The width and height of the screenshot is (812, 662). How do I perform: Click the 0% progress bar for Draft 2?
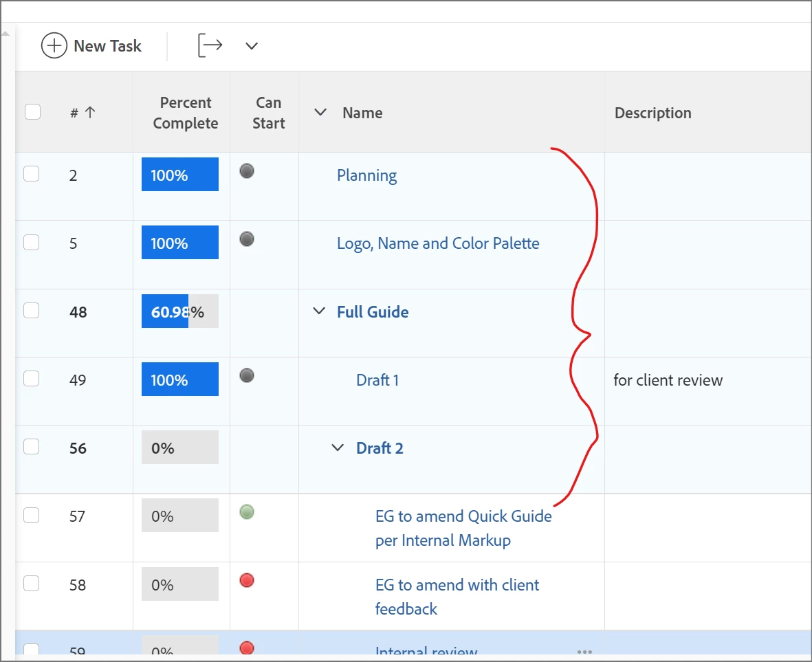click(x=179, y=448)
